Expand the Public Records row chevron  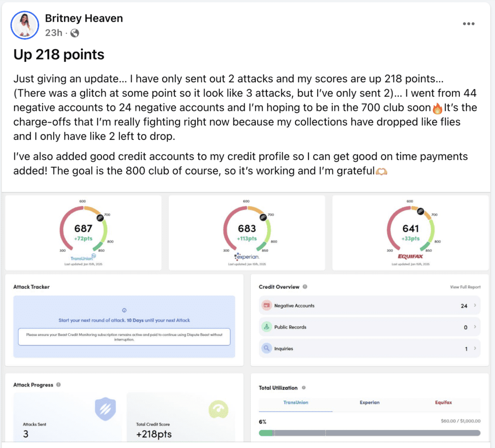[x=474, y=327]
